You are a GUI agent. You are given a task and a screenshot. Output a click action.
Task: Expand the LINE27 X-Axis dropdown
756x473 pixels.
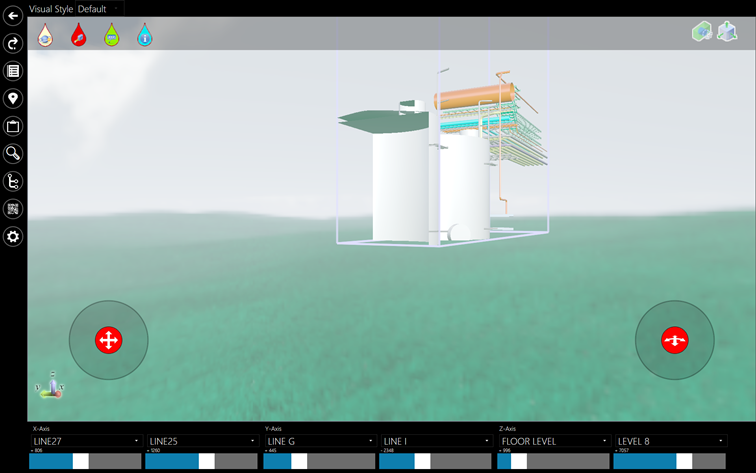86,441
